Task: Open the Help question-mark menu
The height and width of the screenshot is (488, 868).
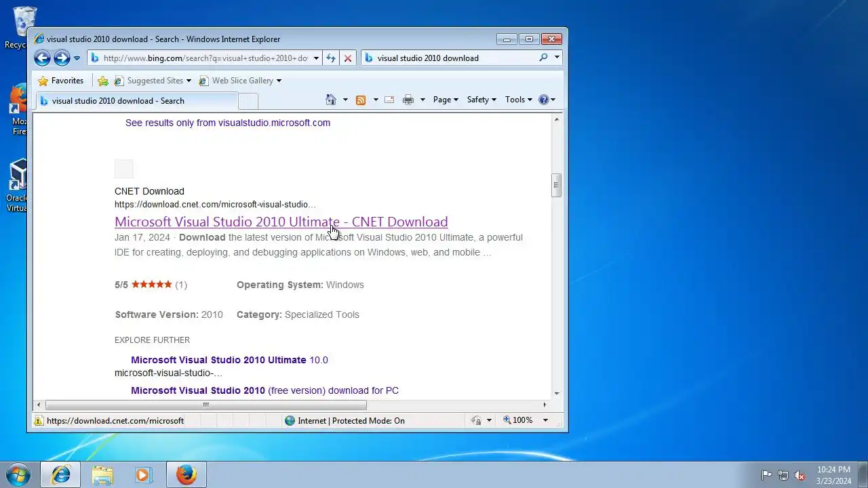Action: (547, 100)
